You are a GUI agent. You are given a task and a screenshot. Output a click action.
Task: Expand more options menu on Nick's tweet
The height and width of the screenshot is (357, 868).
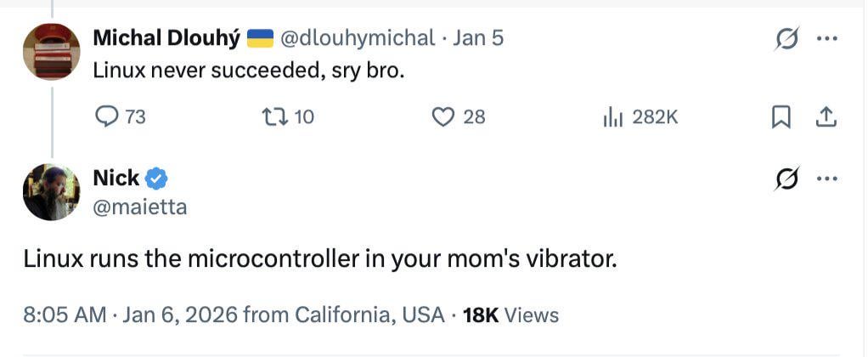tap(826, 178)
